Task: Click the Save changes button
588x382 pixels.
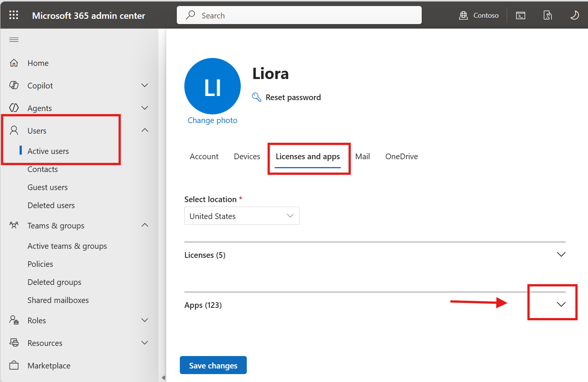Action: coord(213,365)
